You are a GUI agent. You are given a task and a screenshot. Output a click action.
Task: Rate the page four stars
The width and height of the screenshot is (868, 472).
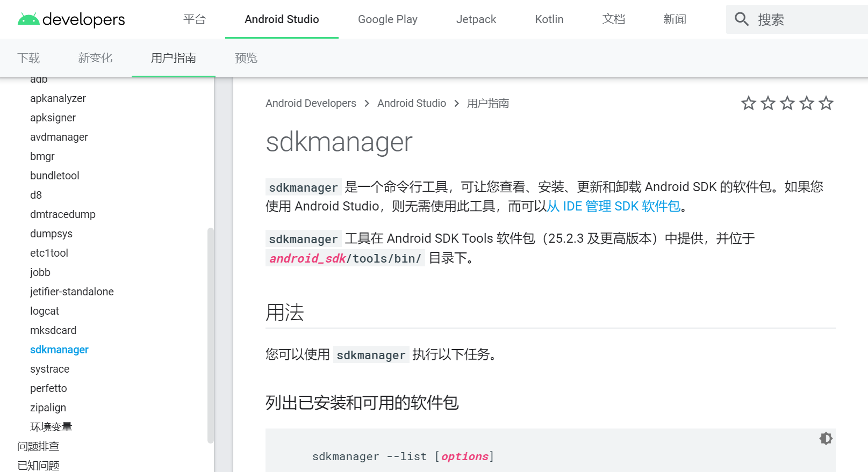[807, 103]
